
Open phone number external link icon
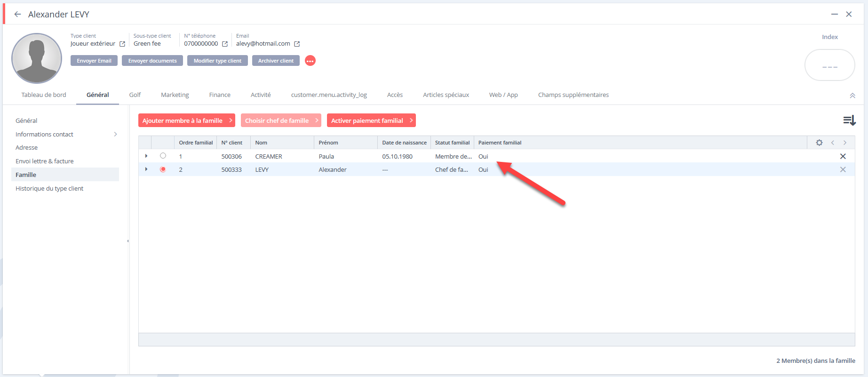pyautogui.click(x=225, y=44)
